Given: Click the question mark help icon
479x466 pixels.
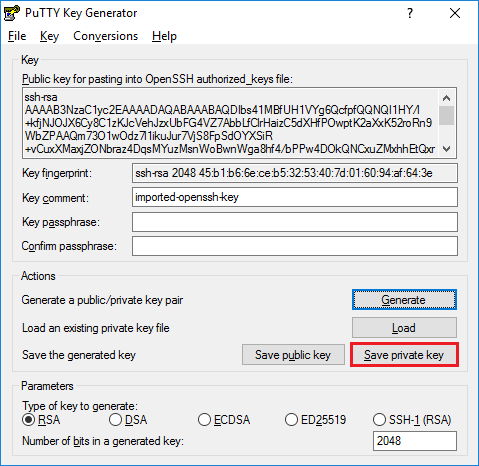Looking at the screenshot, I should pyautogui.click(x=410, y=13).
